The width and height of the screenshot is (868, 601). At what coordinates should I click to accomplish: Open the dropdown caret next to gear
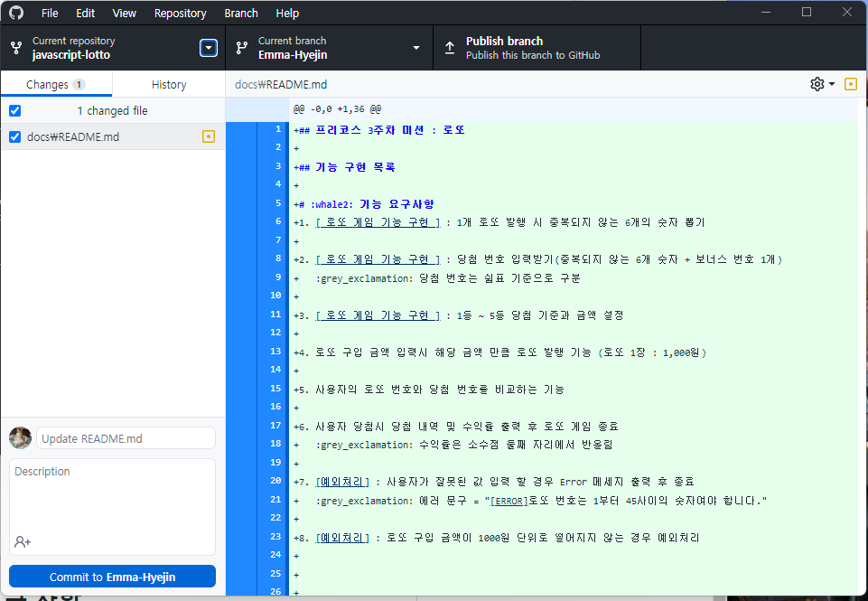(832, 84)
